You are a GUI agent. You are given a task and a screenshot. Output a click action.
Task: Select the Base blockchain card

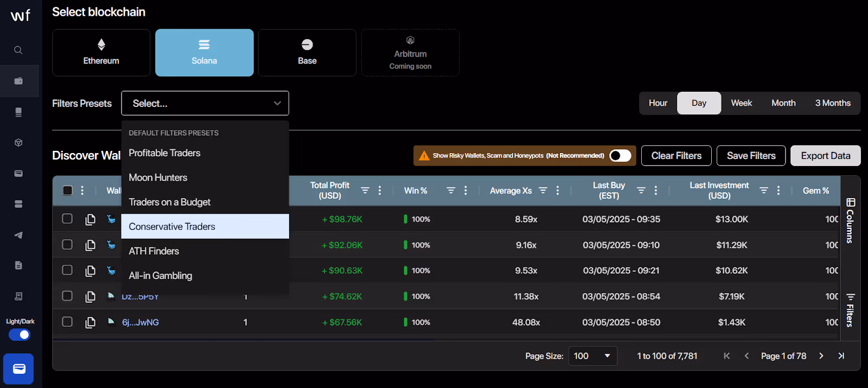pos(307,53)
